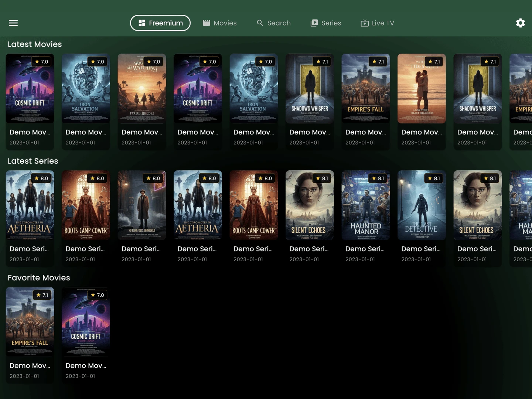This screenshot has width=532, height=399.
Task: Open second Iron Salvation poster in Latest Movies
Action: [x=254, y=88]
